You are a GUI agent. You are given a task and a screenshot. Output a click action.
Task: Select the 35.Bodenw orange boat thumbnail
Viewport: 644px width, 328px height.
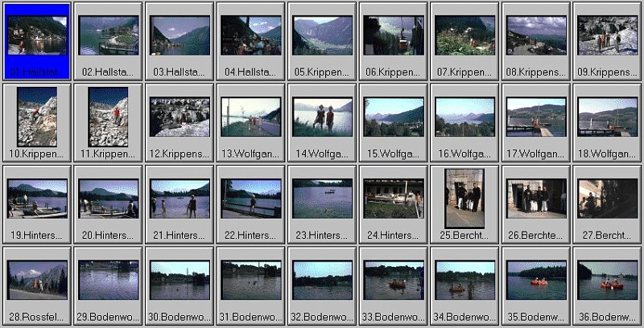click(x=536, y=280)
